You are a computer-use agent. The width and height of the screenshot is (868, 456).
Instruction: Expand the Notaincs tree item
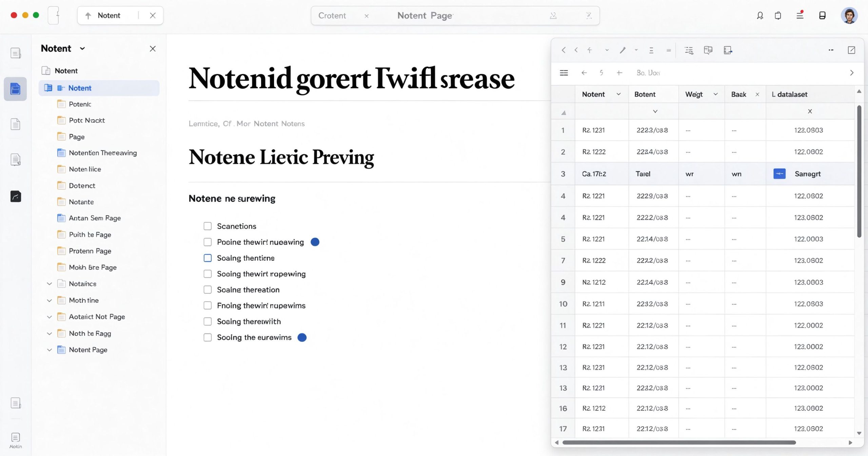(50, 284)
